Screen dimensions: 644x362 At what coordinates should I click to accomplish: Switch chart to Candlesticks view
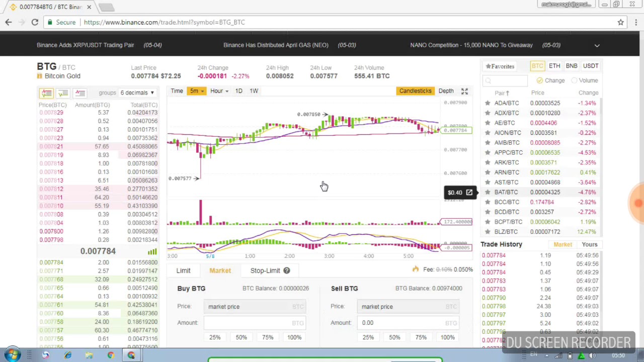(415, 91)
